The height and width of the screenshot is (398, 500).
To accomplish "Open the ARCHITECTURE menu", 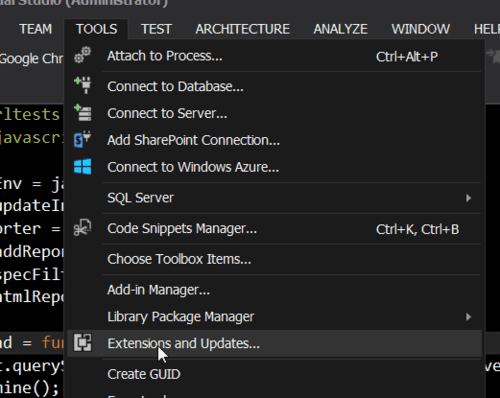I will coord(242,29).
